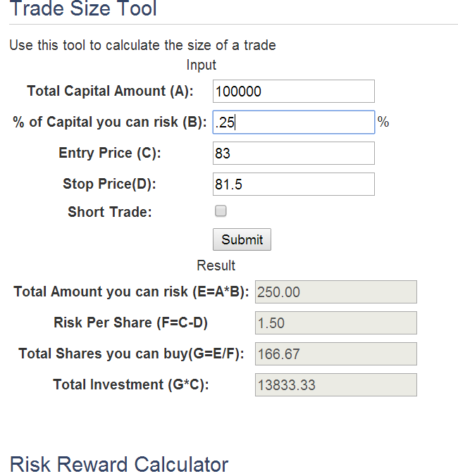Click the "Total Shares you can buy(G=E/F):" label
Viewport: 458px width, 476px height.
pos(131,353)
